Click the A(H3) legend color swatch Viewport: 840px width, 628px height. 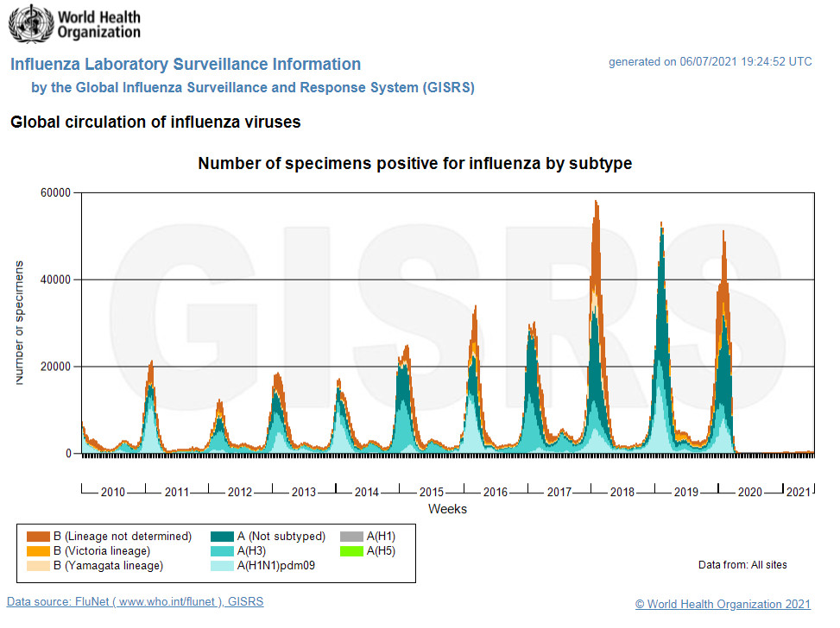point(223,551)
